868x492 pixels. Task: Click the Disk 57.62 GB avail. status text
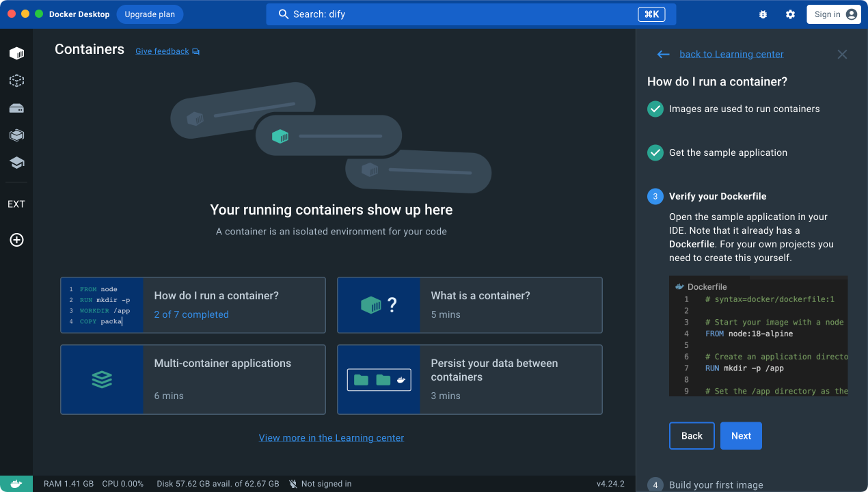(218, 484)
